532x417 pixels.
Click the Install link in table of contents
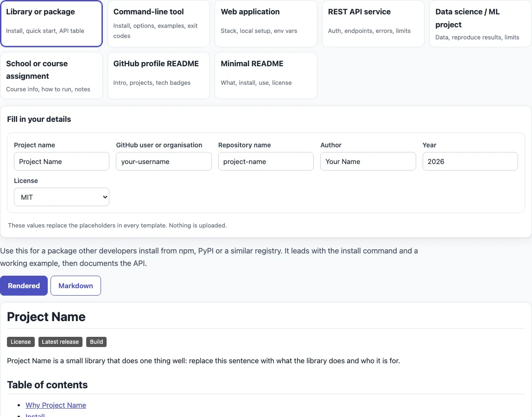click(x=35, y=415)
